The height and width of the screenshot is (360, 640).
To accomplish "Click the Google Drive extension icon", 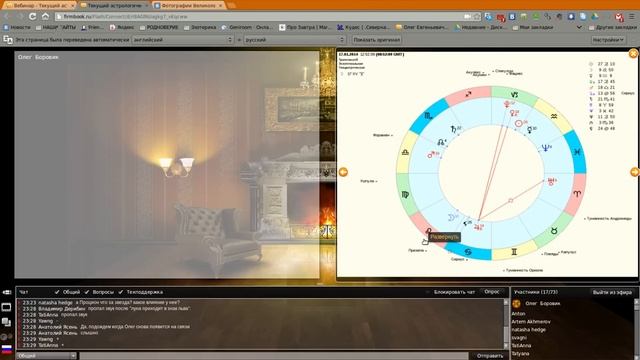I will tap(595, 16).
